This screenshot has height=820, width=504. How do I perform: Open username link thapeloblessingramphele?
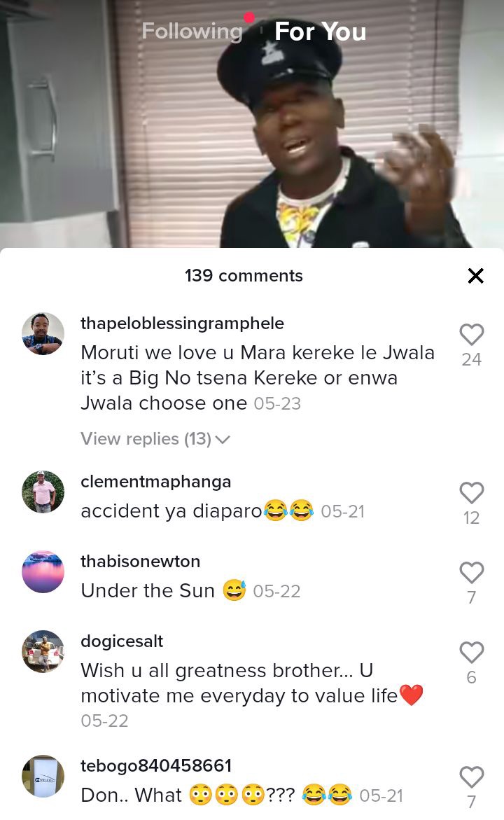(182, 324)
